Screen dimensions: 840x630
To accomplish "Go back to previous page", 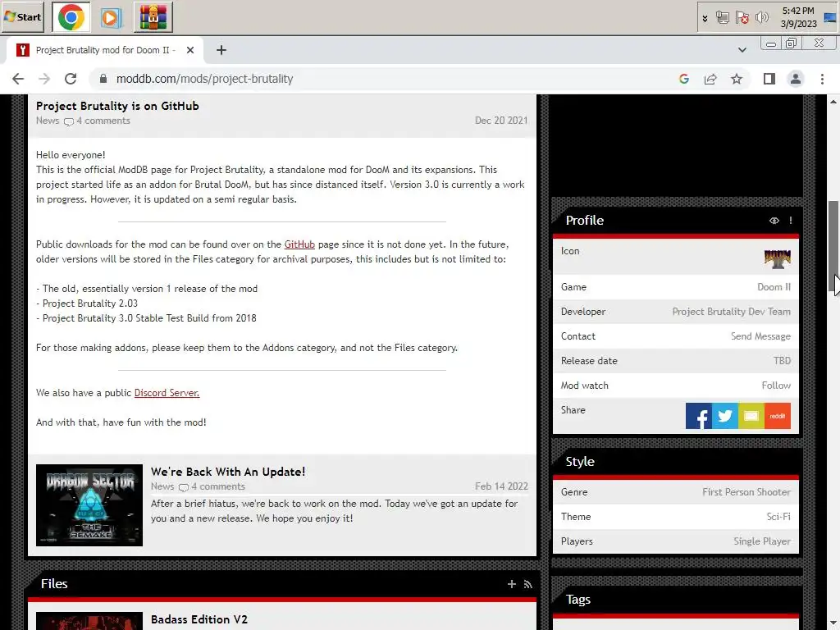I will click(18, 79).
